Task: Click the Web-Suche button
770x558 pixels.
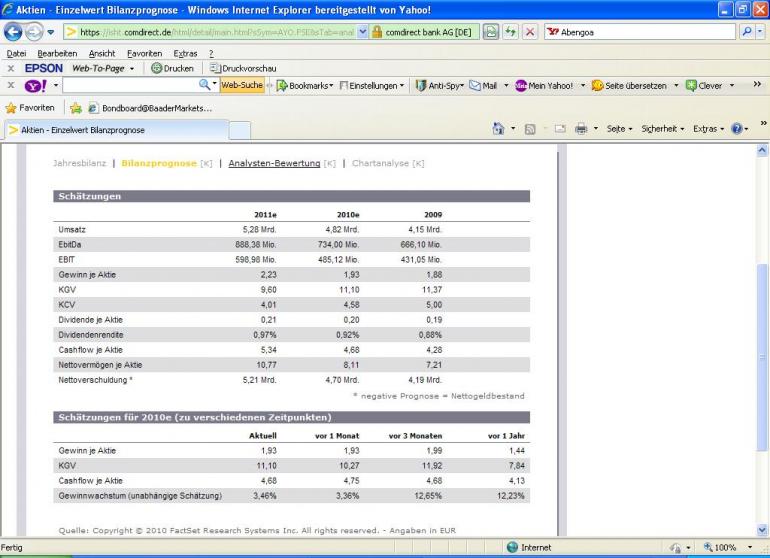Action: coord(241,86)
